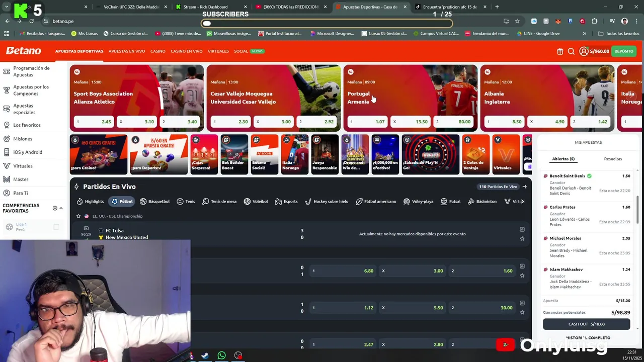This screenshot has width=644, height=362.
Task: Select the Futsal filter
Action: pyautogui.click(x=450, y=201)
